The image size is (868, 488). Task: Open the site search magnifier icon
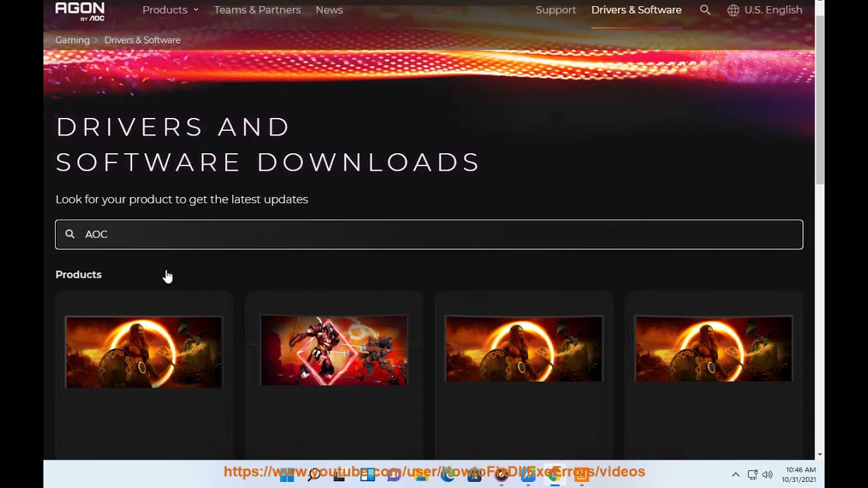pyautogui.click(x=705, y=10)
